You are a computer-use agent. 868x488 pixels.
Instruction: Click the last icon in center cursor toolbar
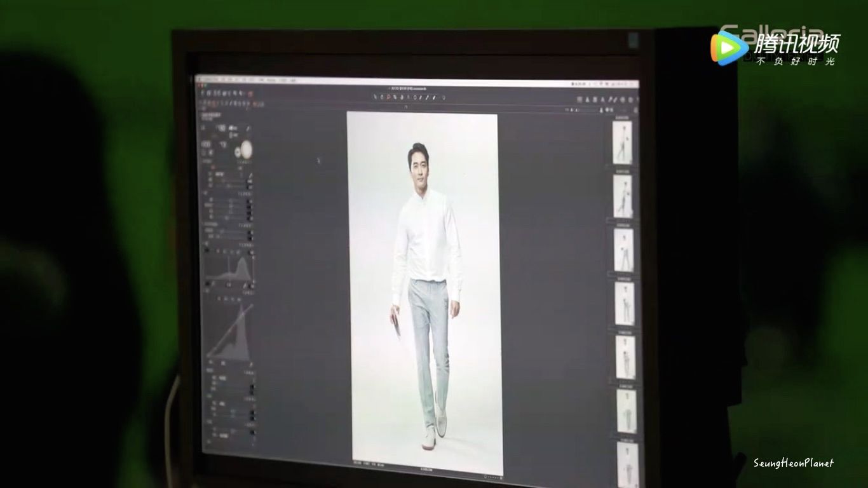(443, 97)
